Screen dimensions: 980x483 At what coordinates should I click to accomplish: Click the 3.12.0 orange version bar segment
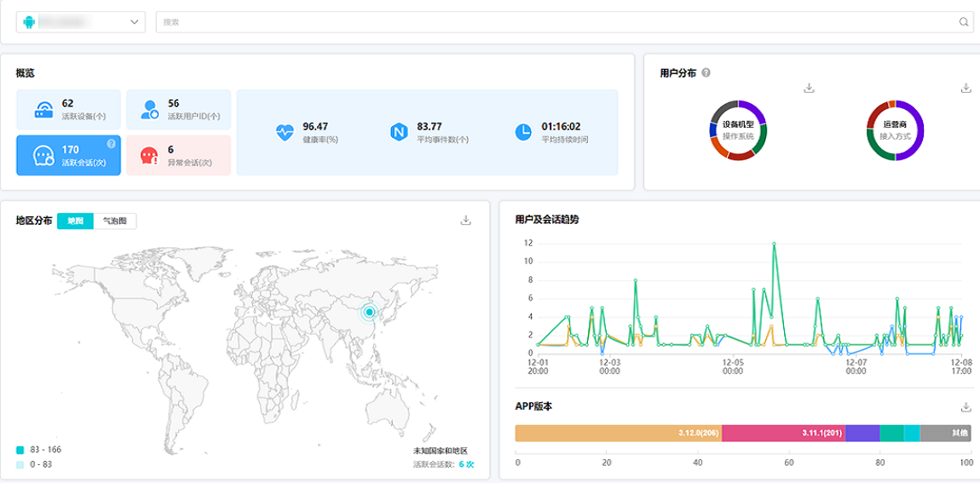click(x=618, y=433)
